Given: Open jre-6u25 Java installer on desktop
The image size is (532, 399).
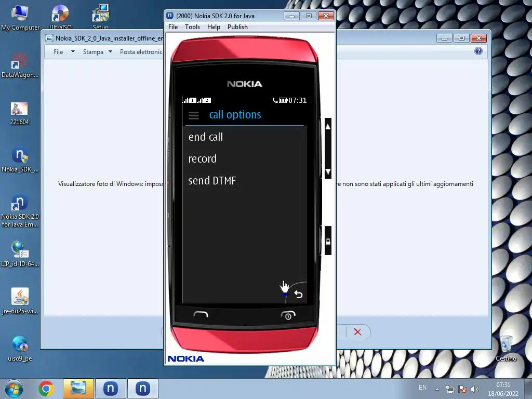Looking at the screenshot, I should [20, 301].
